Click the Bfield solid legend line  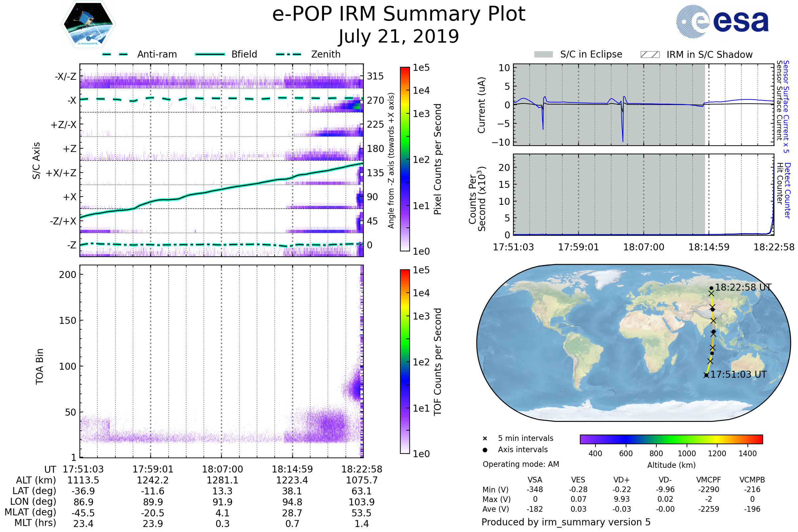[x=210, y=54]
